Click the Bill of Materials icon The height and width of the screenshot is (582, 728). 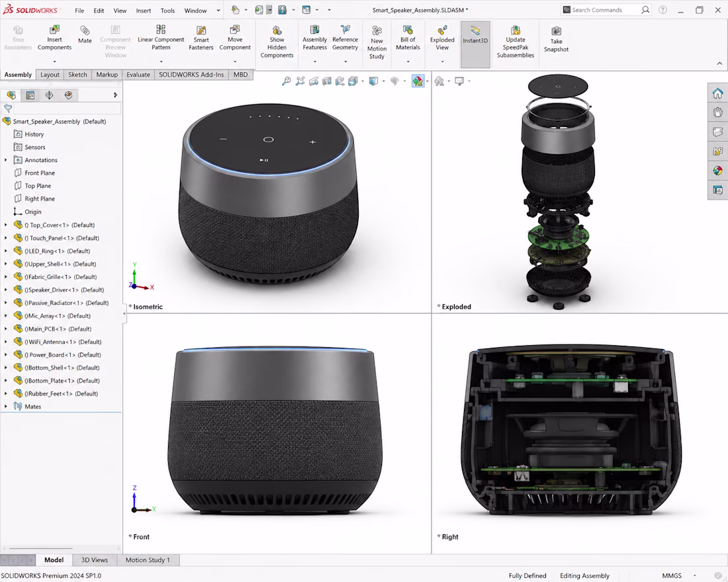pos(408,38)
